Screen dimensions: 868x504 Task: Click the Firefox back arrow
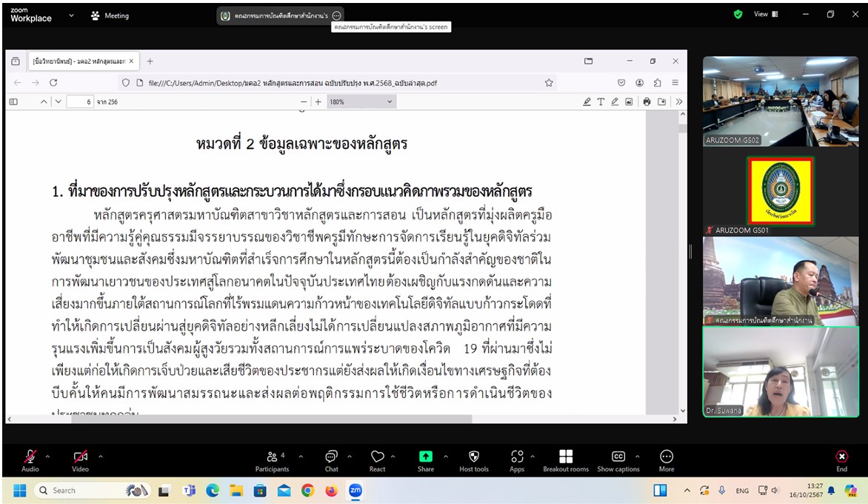point(18,82)
